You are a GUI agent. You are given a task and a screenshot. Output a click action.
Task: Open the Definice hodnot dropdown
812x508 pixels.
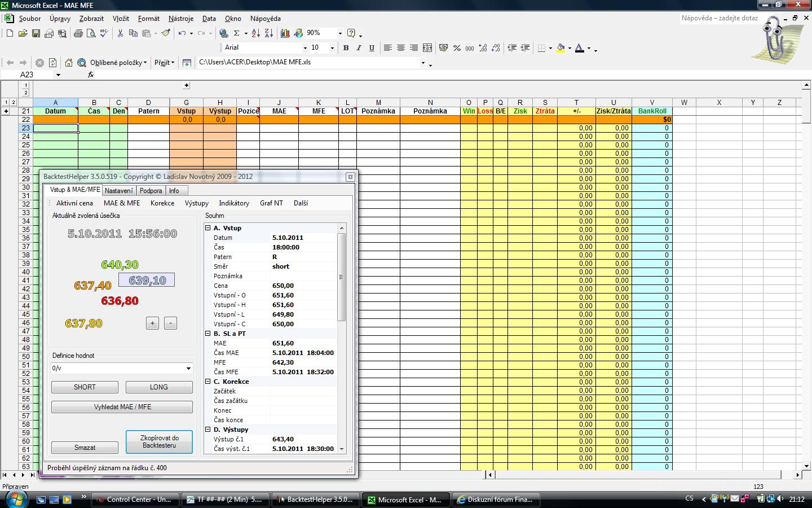188,369
